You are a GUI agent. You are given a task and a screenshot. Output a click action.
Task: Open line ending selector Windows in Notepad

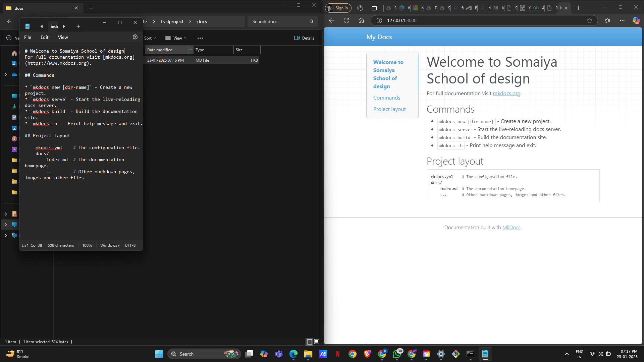(110, 245)
